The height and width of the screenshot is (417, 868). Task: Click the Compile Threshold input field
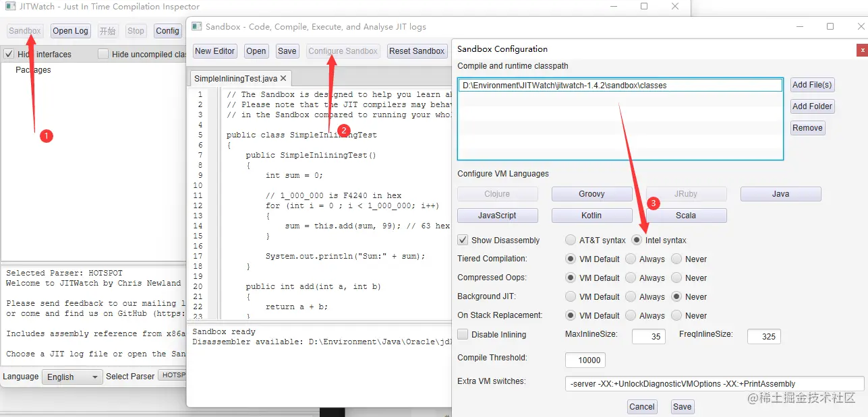[x=585, y=360]
